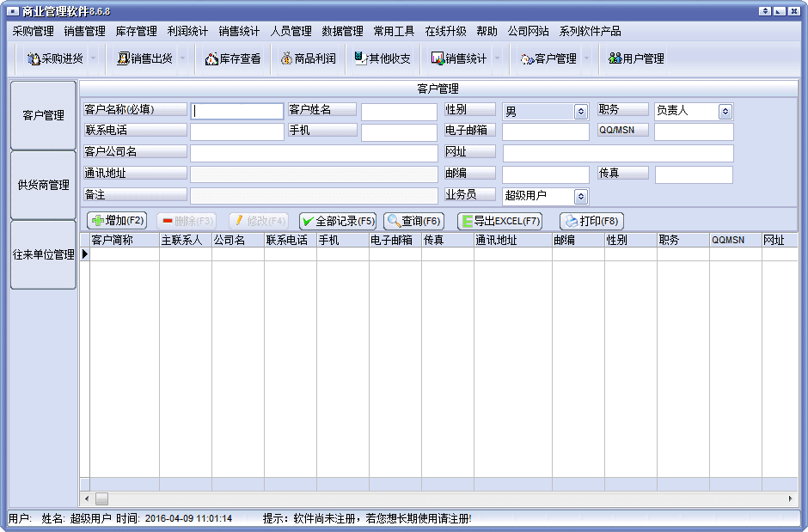808x532 pixels.
Task: Click the horizontal scrollbar thumb in table
Action: point(101,498)
